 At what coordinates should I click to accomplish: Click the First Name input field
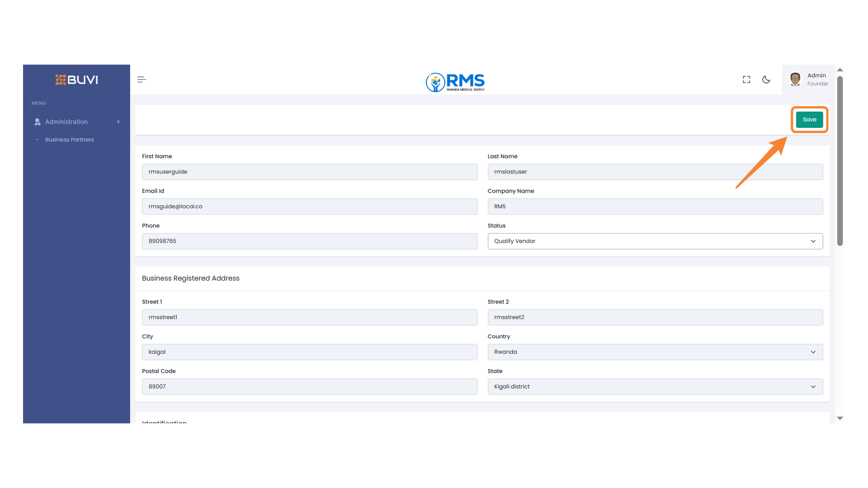pyautogui.click(x=309, y=172)
